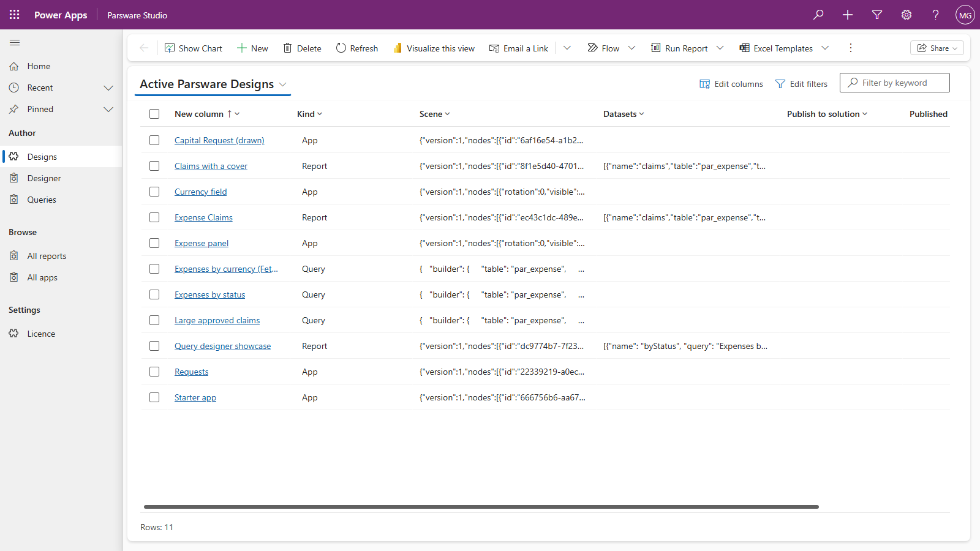This screenshot has width=980, height=551.
Task: Click Email a Link command
Action: point(519,48)
